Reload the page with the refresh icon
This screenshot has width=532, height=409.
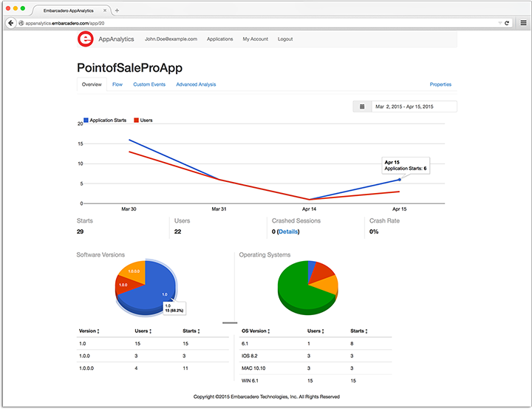507,23
